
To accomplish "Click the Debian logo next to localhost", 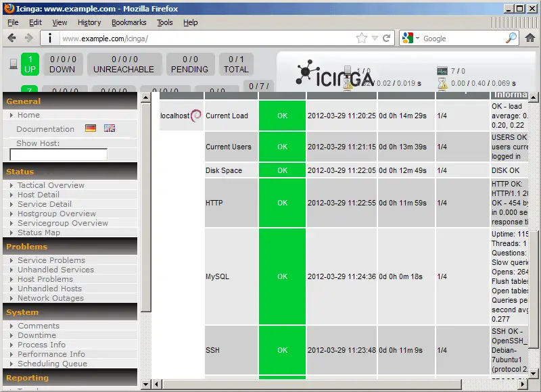I will coord(195,116).
